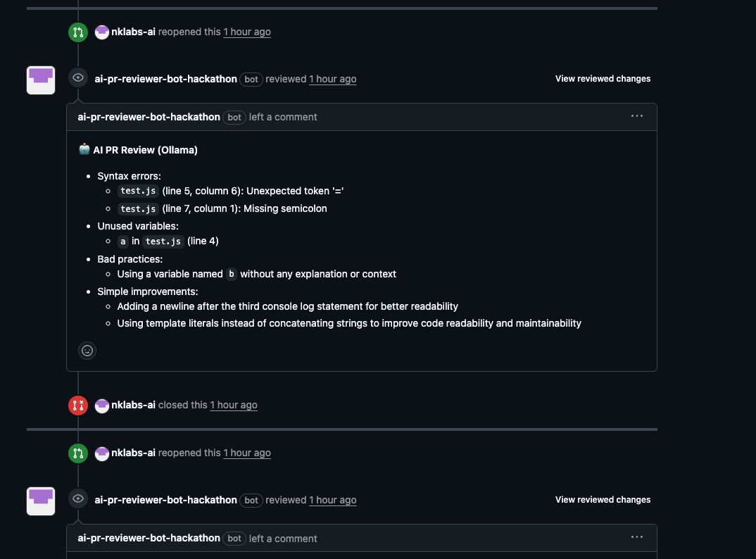Click the 1 hour ago timestamp on the closed event
The image size is (756, 559).
[233, 405]
